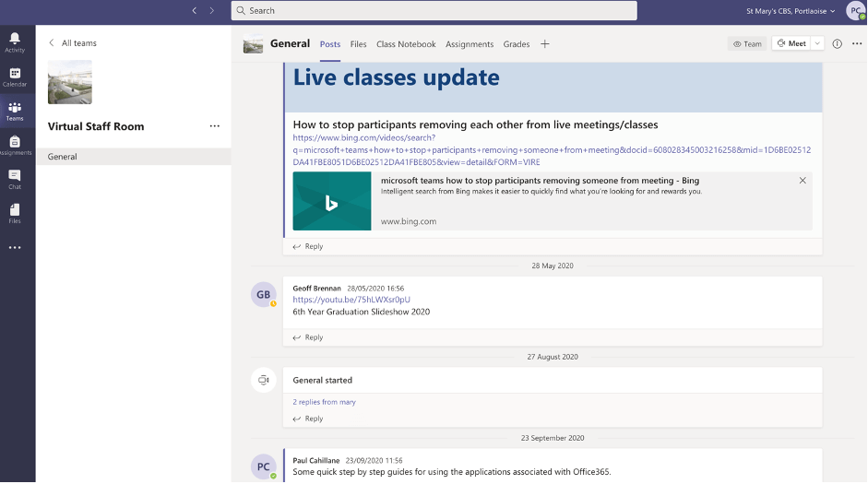Close the Bing link preview card
868x484 pixels.
click(x=803, y=181)
